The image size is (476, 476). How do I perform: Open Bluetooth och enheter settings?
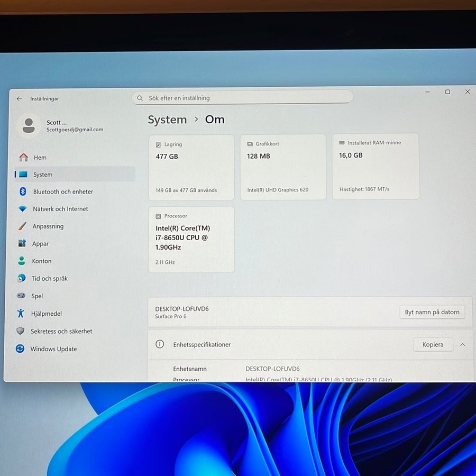point(62,191)
